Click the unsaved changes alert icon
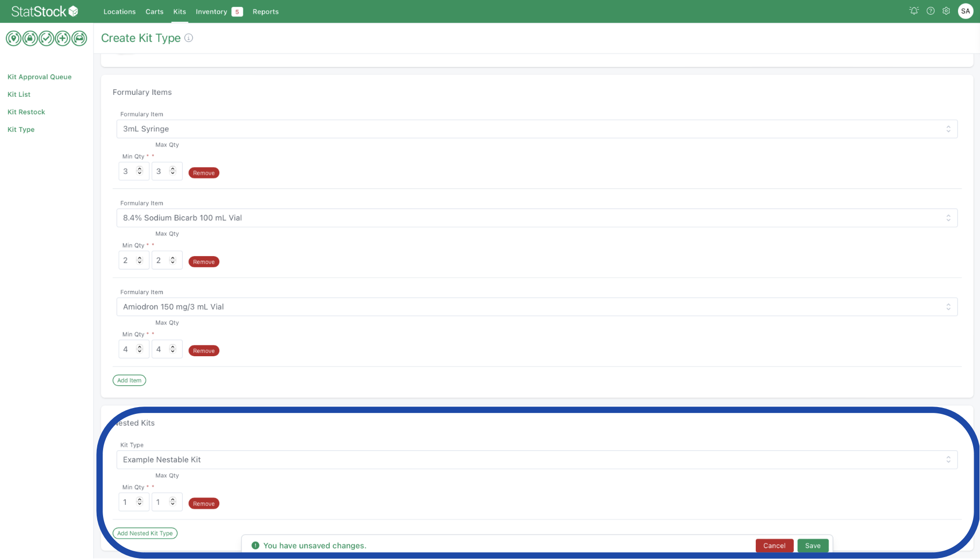Viewport: 980px width, 560px height. 256,546
